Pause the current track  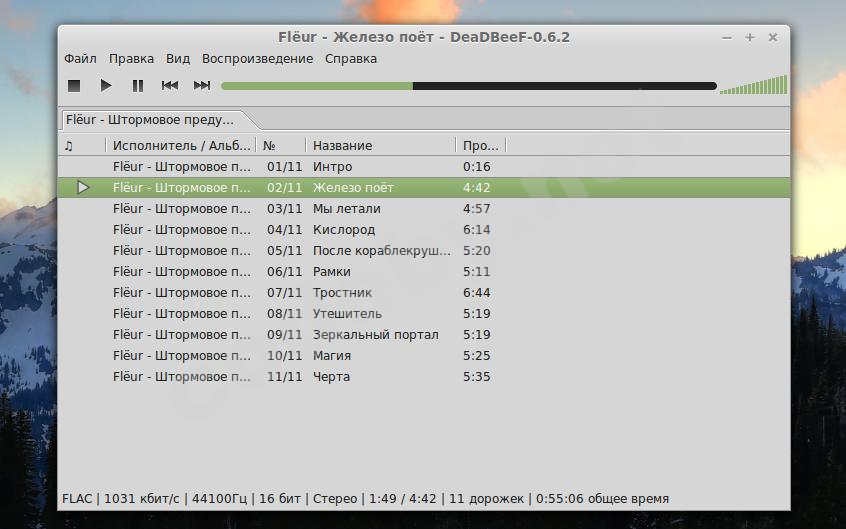click(x=138, y=86)
